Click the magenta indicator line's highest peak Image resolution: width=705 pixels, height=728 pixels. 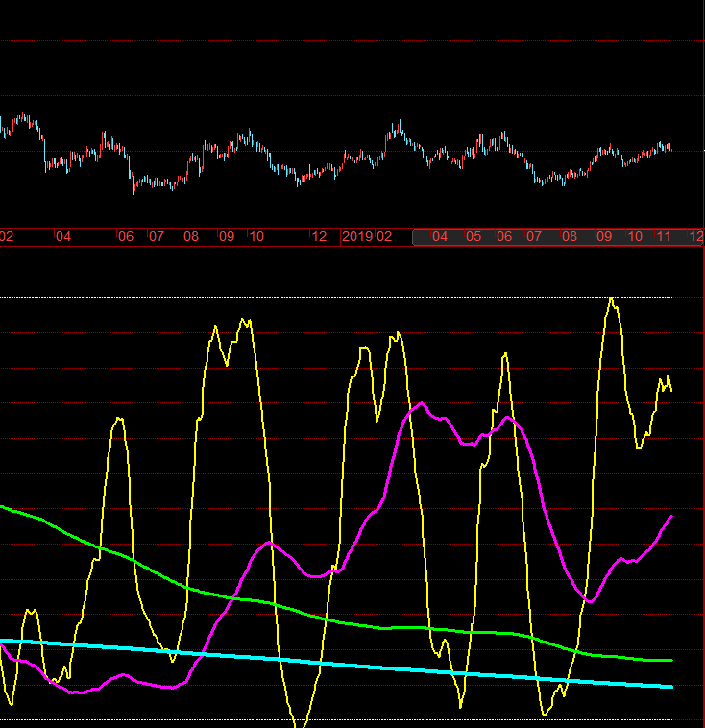(x=422, y=403)
